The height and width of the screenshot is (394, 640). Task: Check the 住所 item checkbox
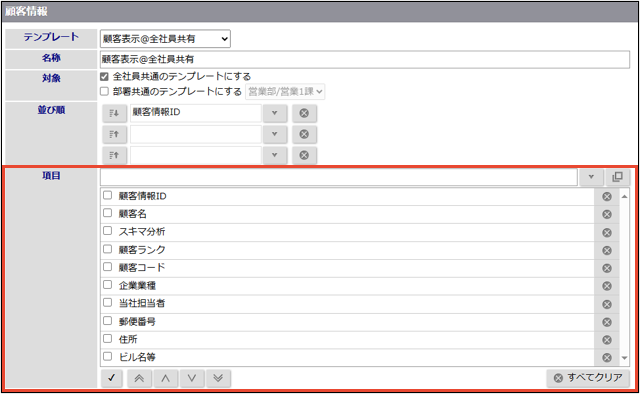pyautogui.click(x=107, y=338)
